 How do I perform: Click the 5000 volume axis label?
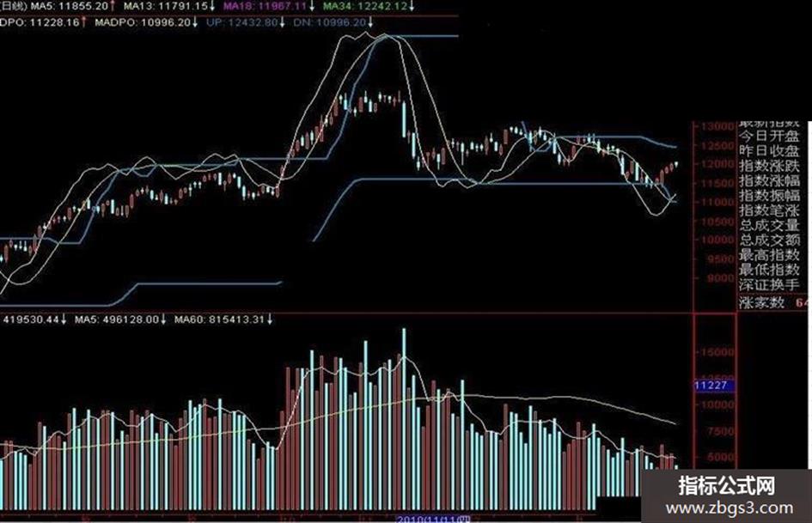click(721, 457)
